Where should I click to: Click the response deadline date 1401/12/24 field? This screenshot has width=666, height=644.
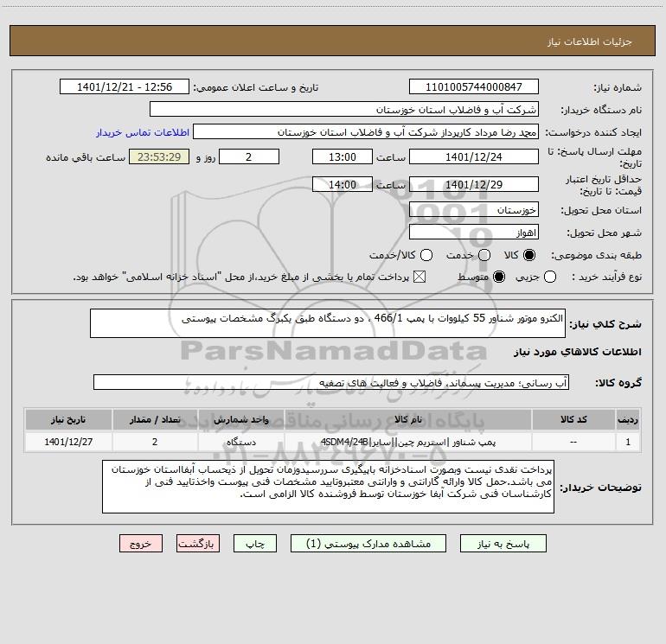click(x=474, y=156)
